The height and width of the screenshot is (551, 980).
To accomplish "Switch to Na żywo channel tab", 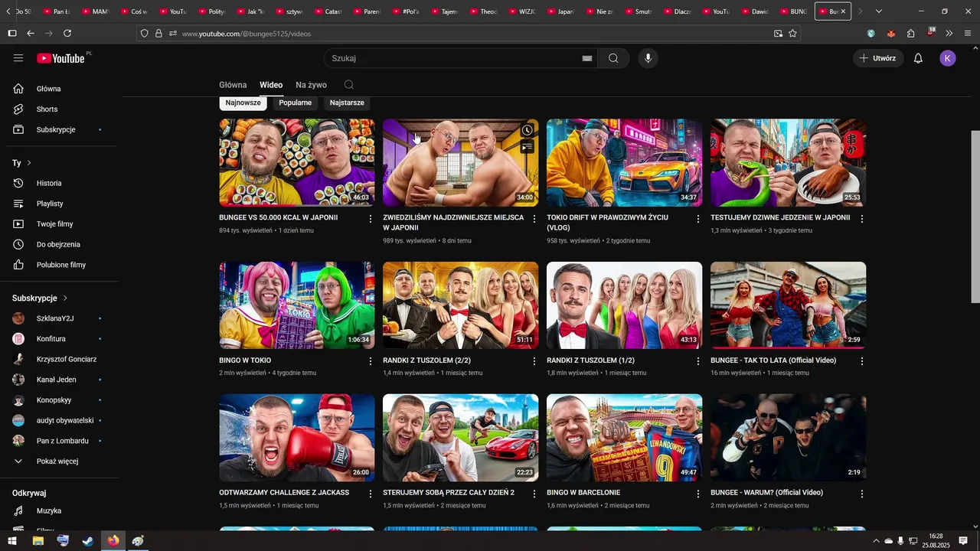I will click(x=311, y=85).
